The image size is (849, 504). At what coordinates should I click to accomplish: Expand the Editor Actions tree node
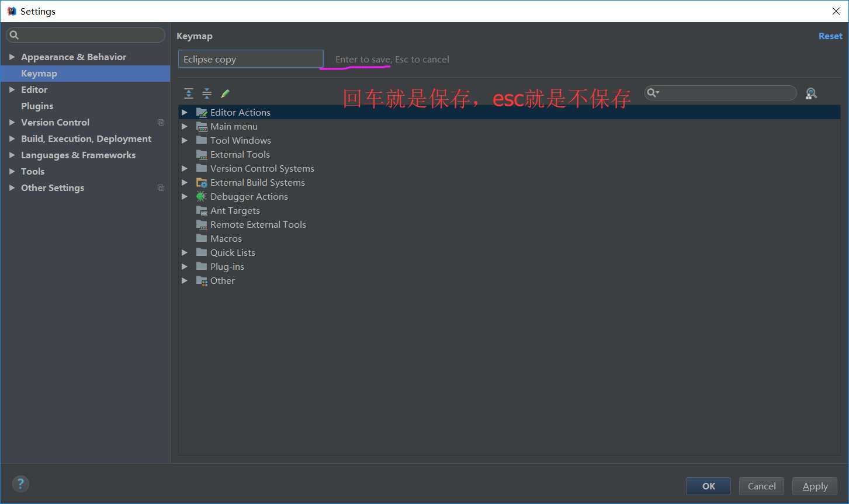pos(185,112)
